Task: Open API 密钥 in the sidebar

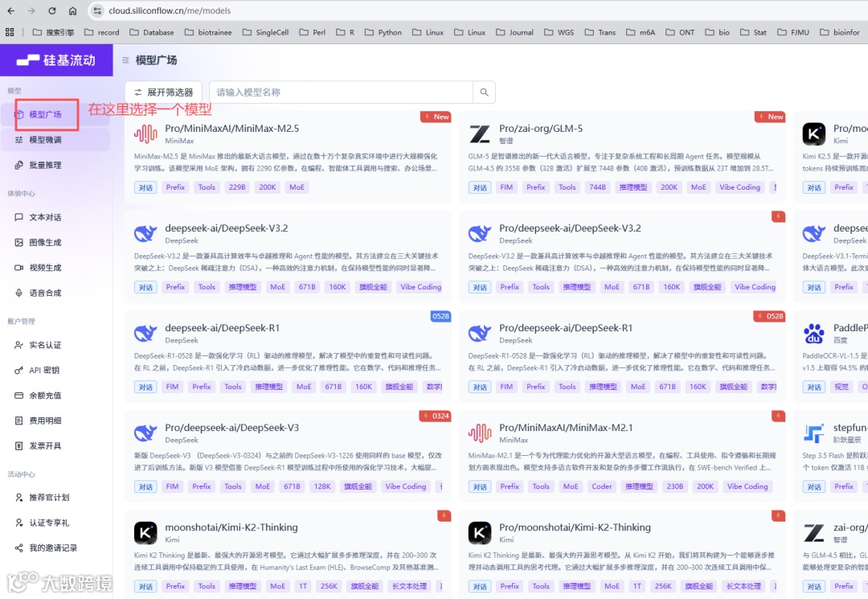Action: 55,371
